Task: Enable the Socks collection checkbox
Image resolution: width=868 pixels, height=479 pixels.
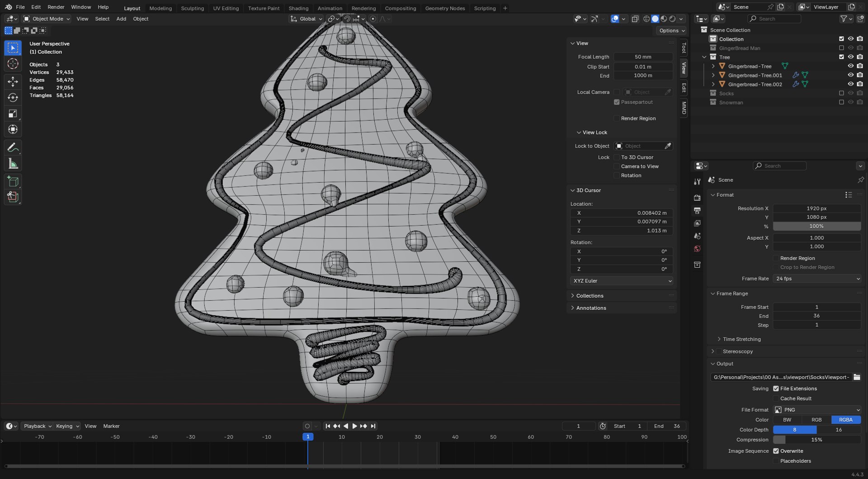Action: tap(841, 93)
